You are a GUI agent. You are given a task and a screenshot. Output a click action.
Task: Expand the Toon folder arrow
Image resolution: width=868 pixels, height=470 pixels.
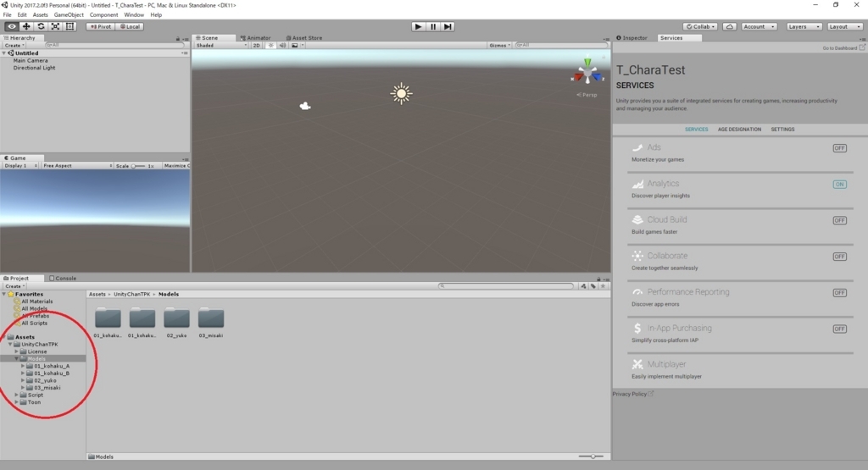(x=17, y=402)
